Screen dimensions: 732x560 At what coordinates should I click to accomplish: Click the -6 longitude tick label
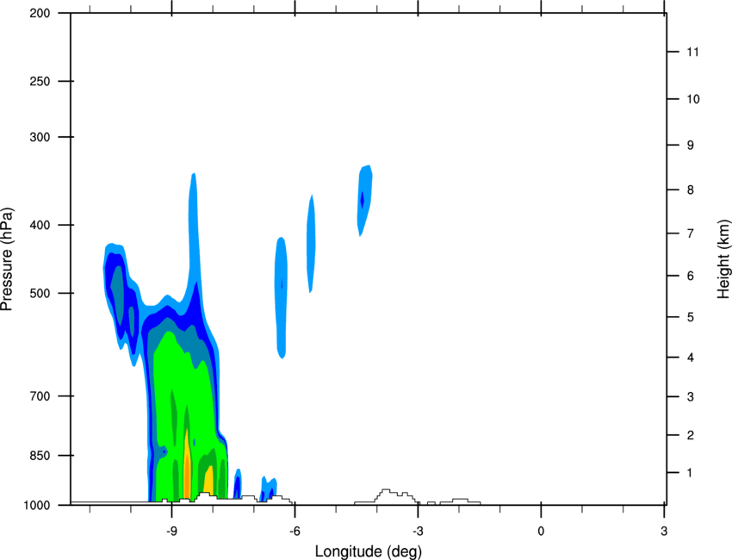tap(295, 532)
